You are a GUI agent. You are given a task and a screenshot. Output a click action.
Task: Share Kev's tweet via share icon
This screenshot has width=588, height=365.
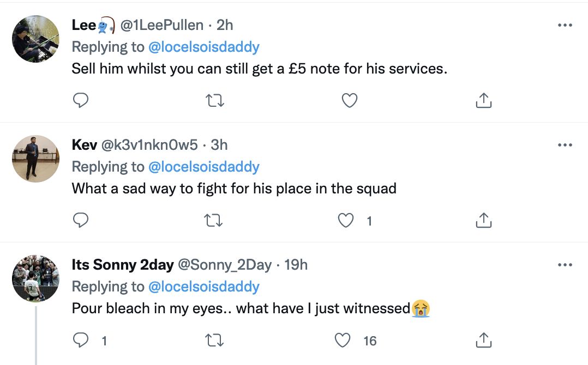(x=484, y=220)
